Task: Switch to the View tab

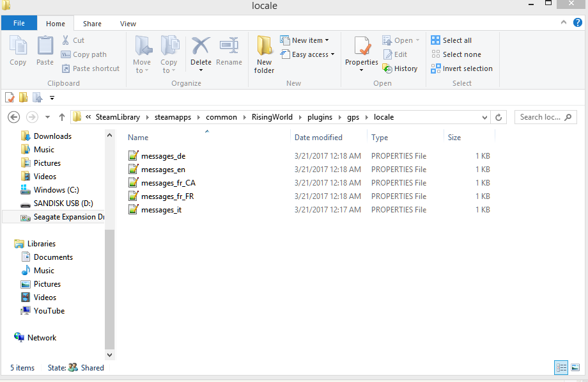Action: point(128,24)
